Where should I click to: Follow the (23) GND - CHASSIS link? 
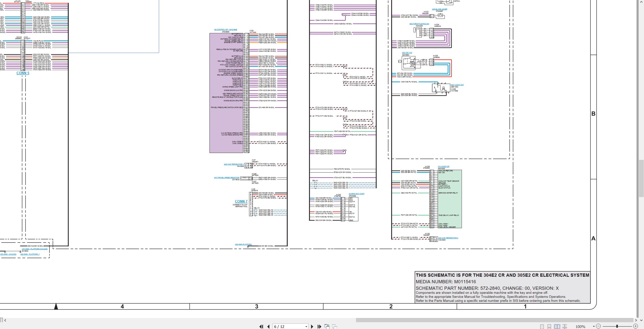tap(8, 254)
